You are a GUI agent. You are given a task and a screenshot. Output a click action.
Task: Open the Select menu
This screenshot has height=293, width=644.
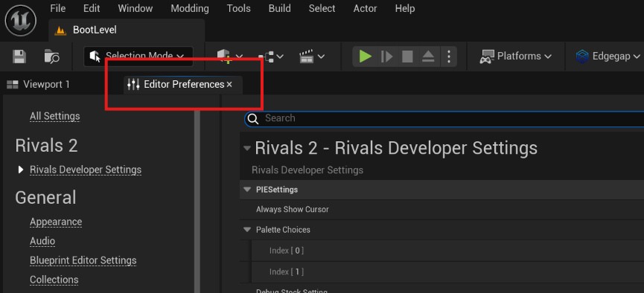tap(322, 8)
